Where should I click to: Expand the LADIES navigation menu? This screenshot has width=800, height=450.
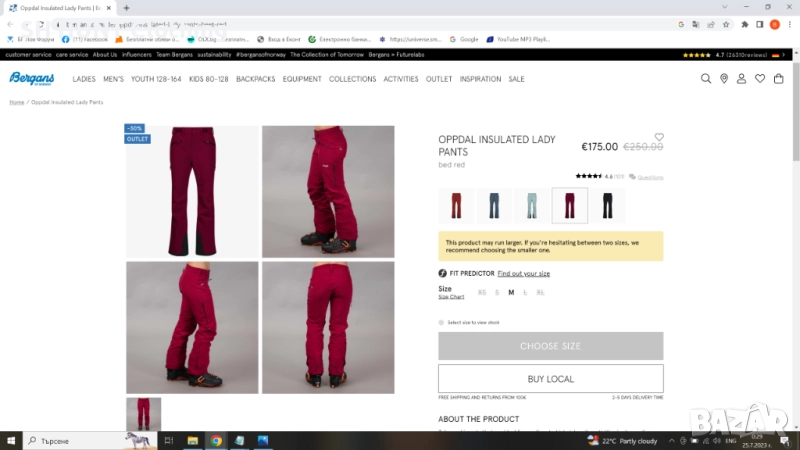(x=84, y=79)
